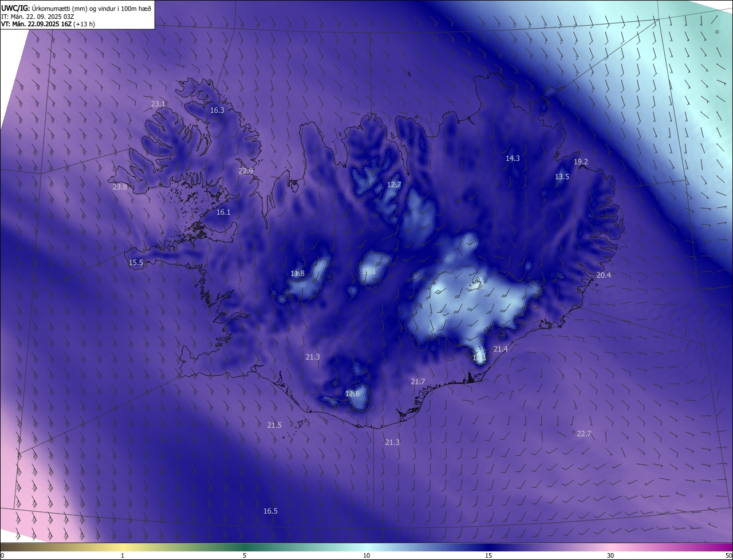
Task: Click the 21.7 value label
Action: [x=418, y=382]
